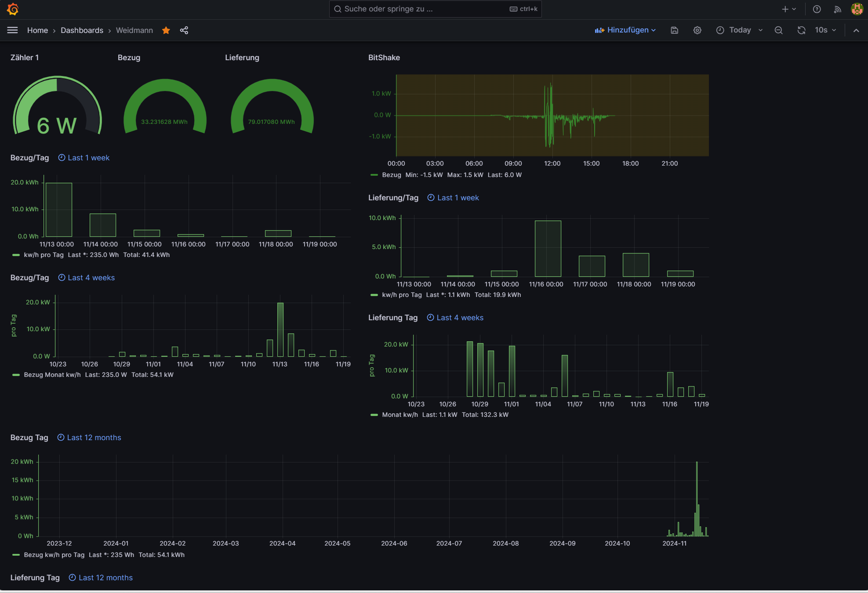Screen dimensions: 868x593
Task: Refresh the dashboard now
Action: [802, 30]
